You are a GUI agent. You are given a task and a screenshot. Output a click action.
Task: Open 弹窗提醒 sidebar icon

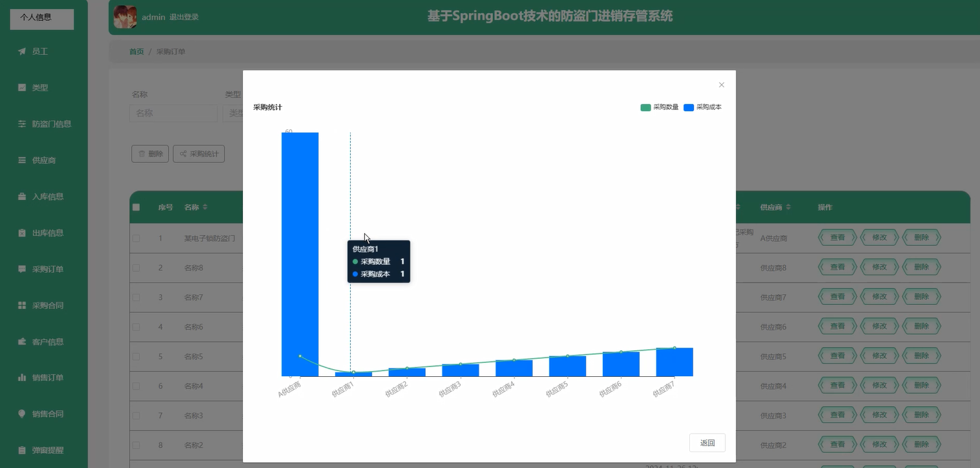tap(22, 450)
